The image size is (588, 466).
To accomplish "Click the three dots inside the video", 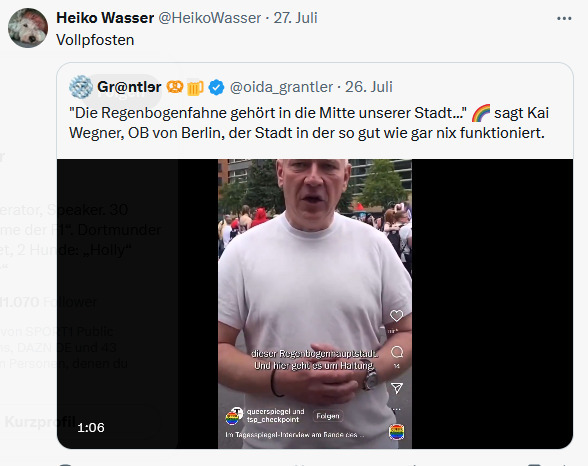I will pyautogui.click(x=396, y=409).
